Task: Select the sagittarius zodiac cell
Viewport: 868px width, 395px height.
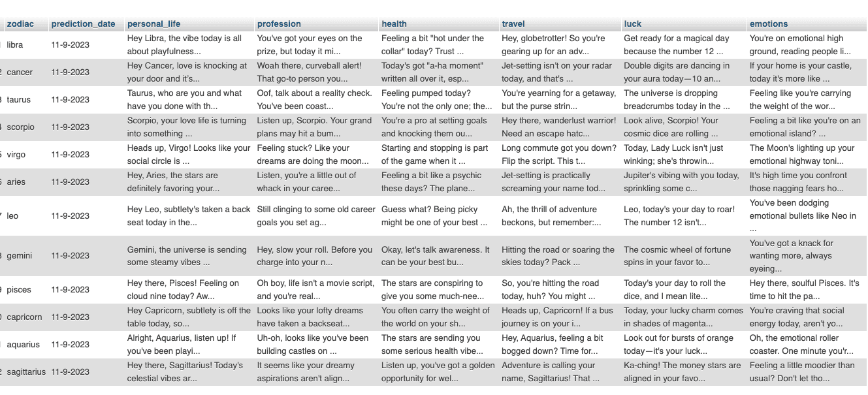Action: click(x=26, y=372)
